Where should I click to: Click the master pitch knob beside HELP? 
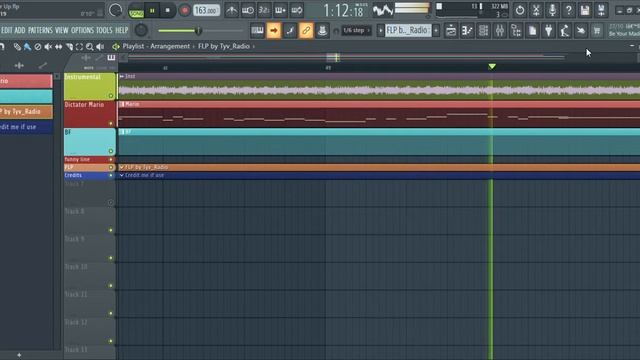coord(141,30)
